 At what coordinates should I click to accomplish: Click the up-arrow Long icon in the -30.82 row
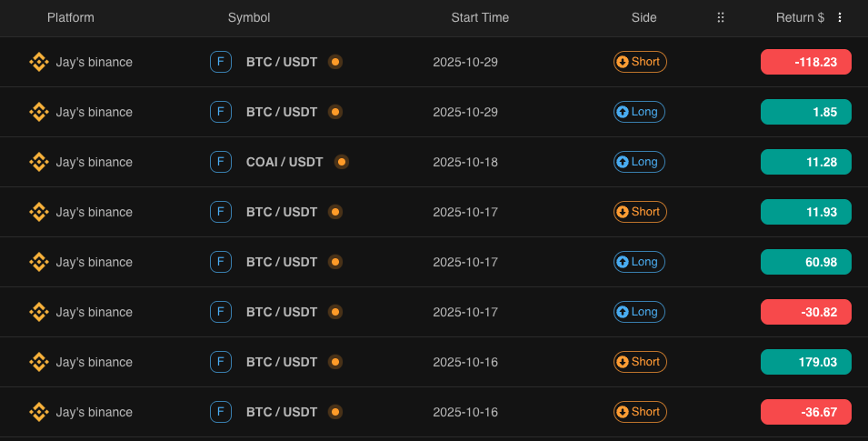623,312
